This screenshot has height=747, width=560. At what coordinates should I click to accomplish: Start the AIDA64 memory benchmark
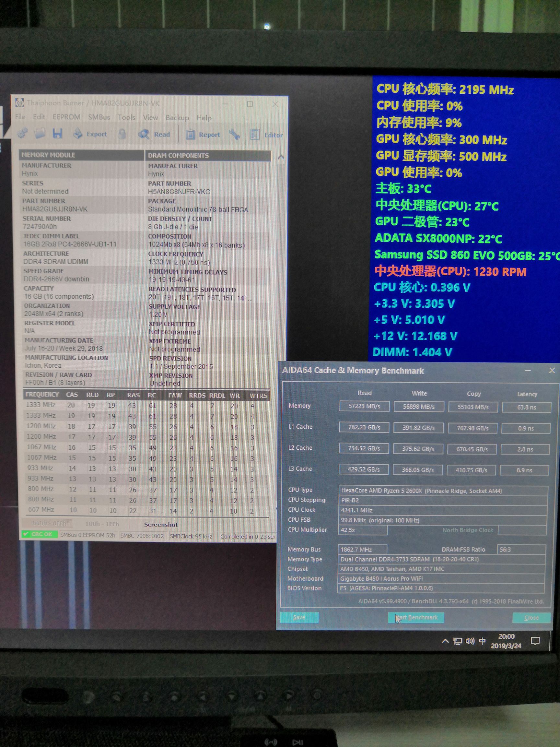[416, 618]
